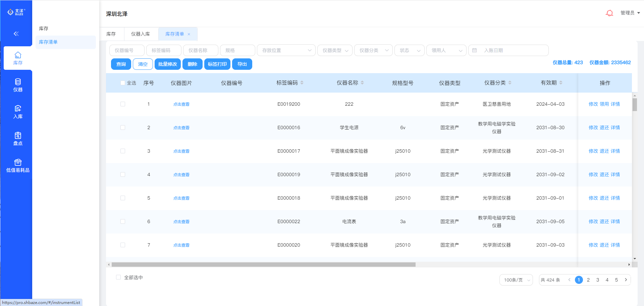
Task: Select the checkbox for row 3
Action: [123, 151]
